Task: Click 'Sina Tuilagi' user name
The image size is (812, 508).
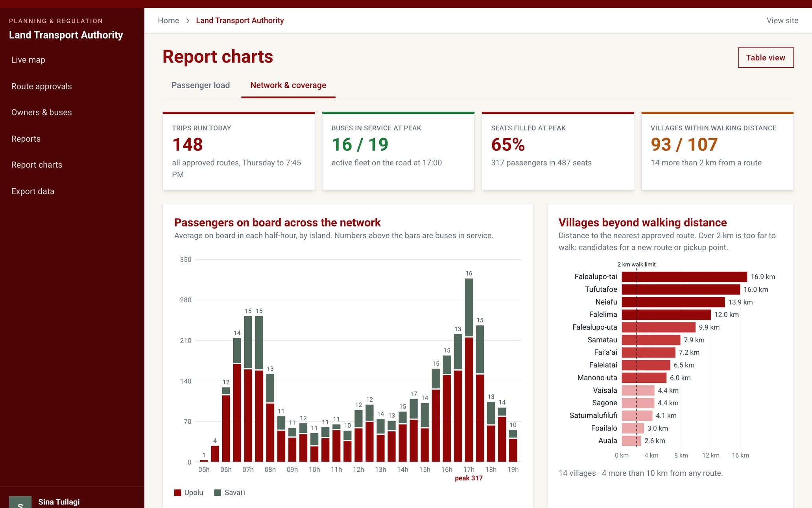Action: [59, 502]
